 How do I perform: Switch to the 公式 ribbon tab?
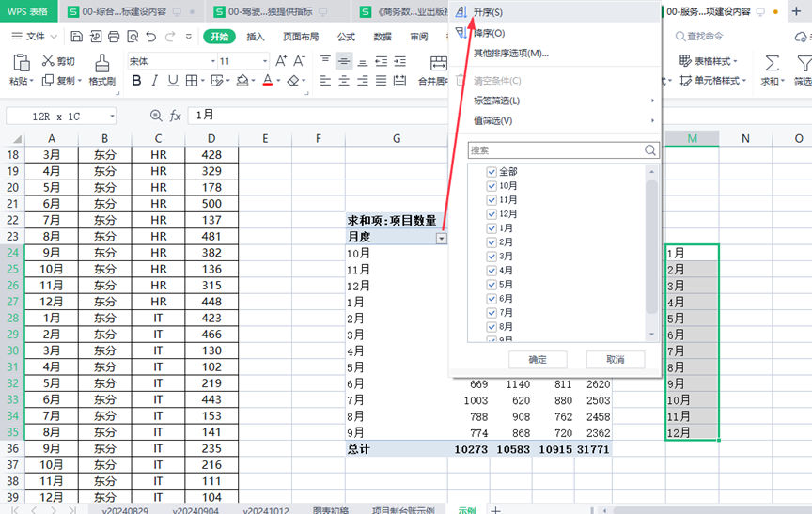pyautogui.click(x=346, y=37)
